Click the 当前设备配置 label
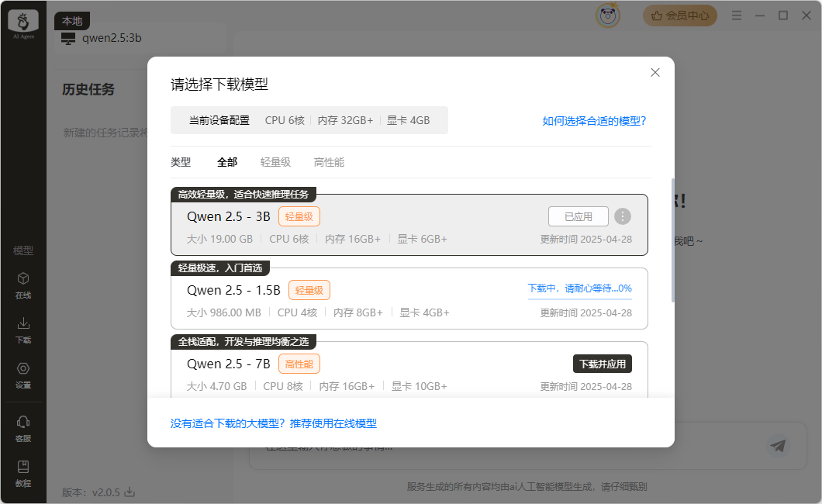Viewport: 822px width, 504px height. [x=219, y=120]
